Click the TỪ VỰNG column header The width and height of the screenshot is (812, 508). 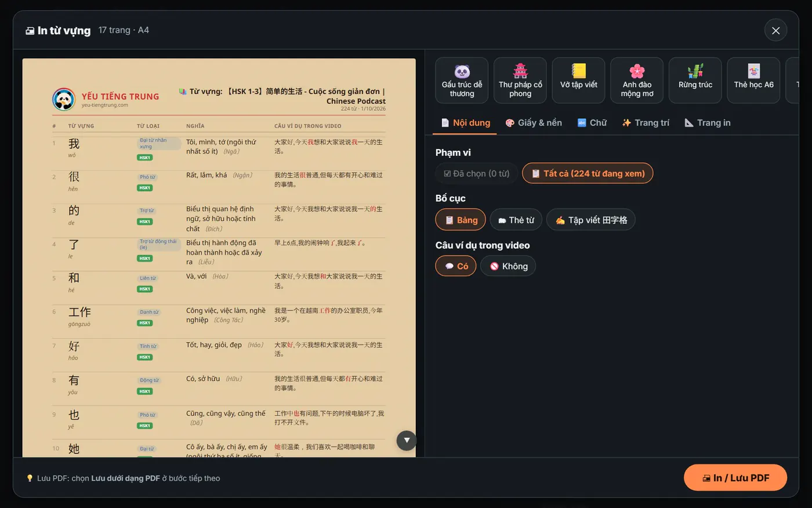coord(81,126)
